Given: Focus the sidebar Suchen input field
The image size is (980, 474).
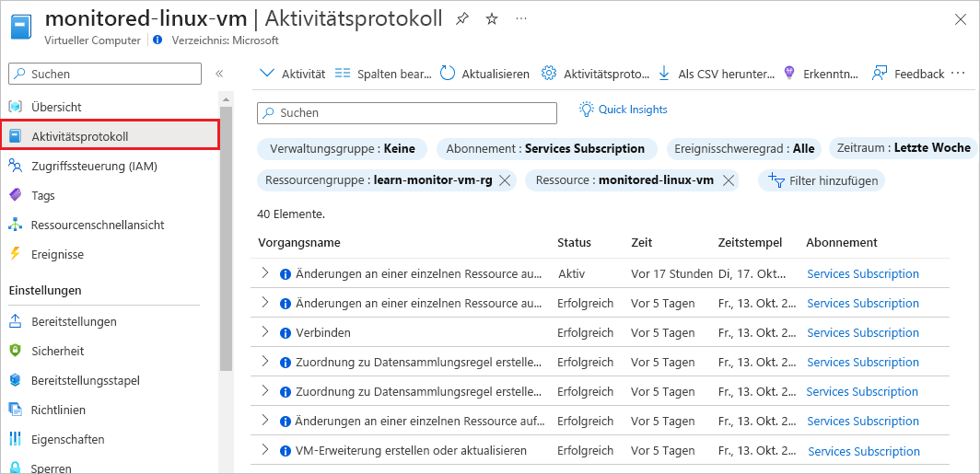Looking at the screenshot, I should (105, 74).
